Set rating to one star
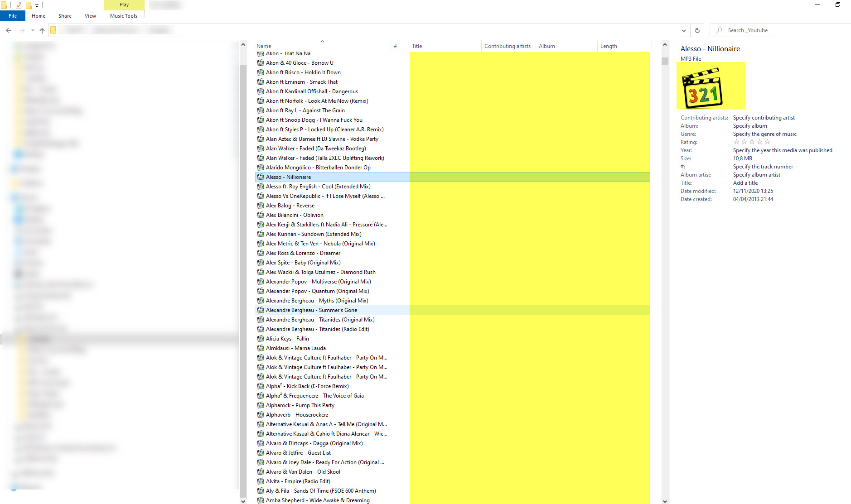 point(736,142)
